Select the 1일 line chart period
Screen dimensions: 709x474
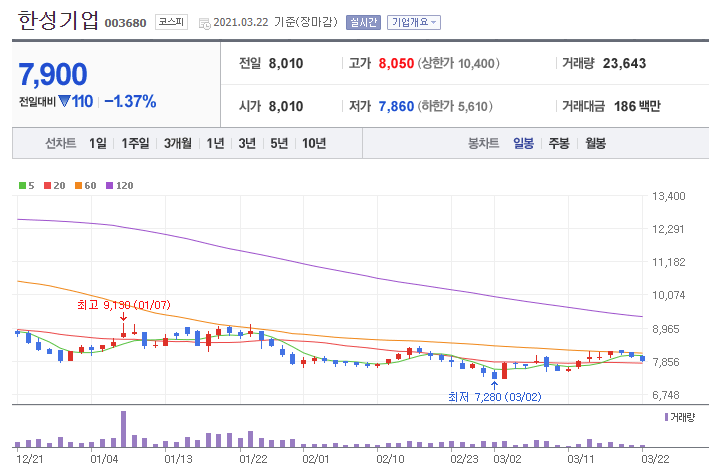point(98,143)
